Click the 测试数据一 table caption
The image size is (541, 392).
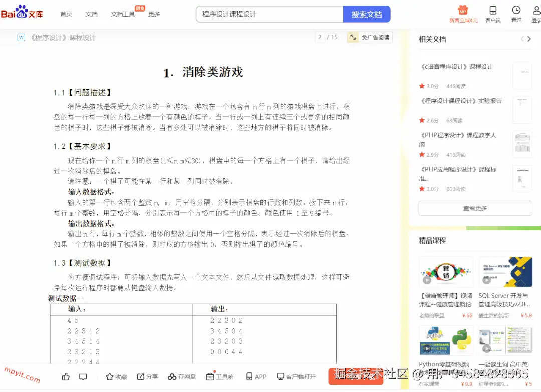pyautogui.click(x=66, y=298)
